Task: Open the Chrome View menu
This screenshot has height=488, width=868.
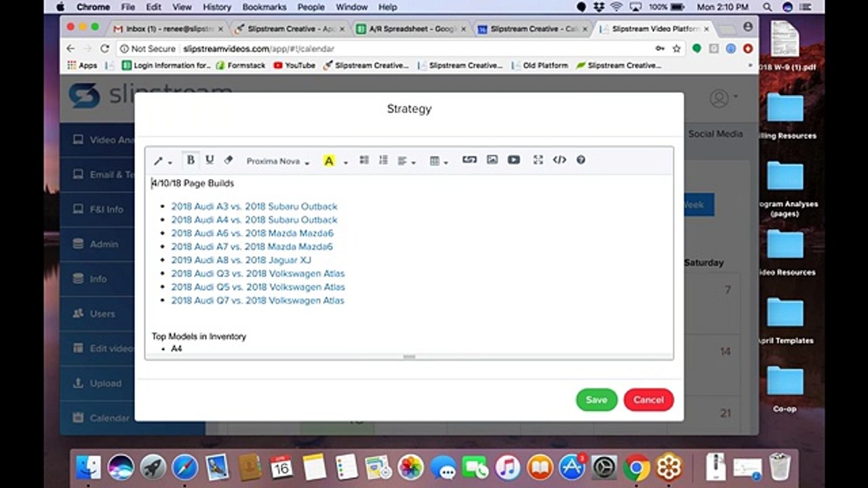Action: pos(182,7)
